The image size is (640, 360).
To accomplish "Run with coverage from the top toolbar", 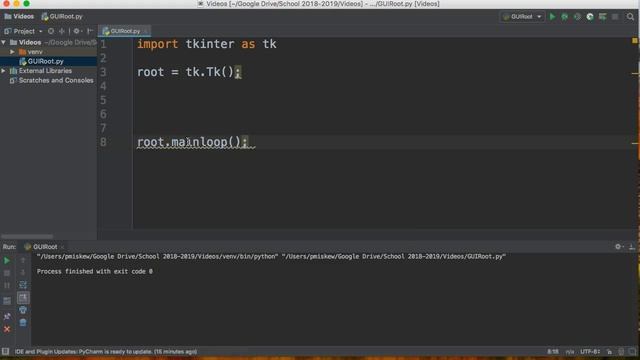I will (x=577, y=17).
